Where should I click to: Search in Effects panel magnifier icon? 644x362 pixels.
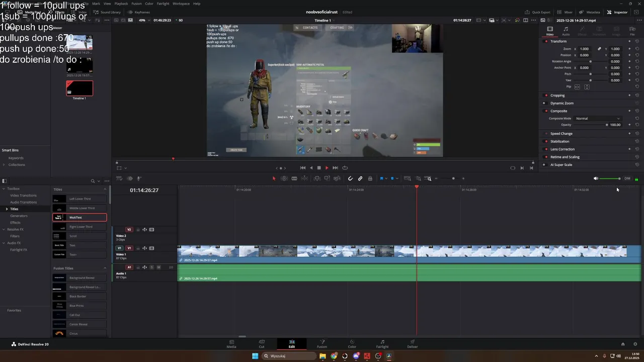(93, 181)
